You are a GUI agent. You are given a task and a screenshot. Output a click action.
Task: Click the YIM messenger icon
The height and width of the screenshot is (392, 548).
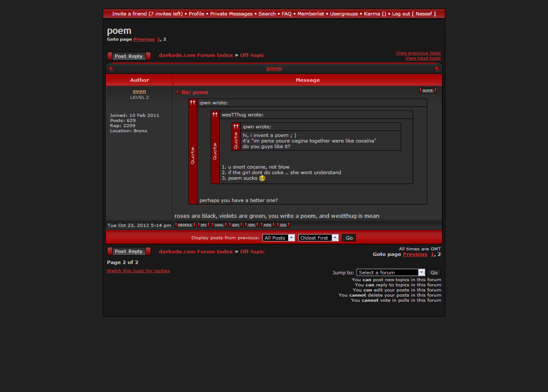click(x=251, y=225)
